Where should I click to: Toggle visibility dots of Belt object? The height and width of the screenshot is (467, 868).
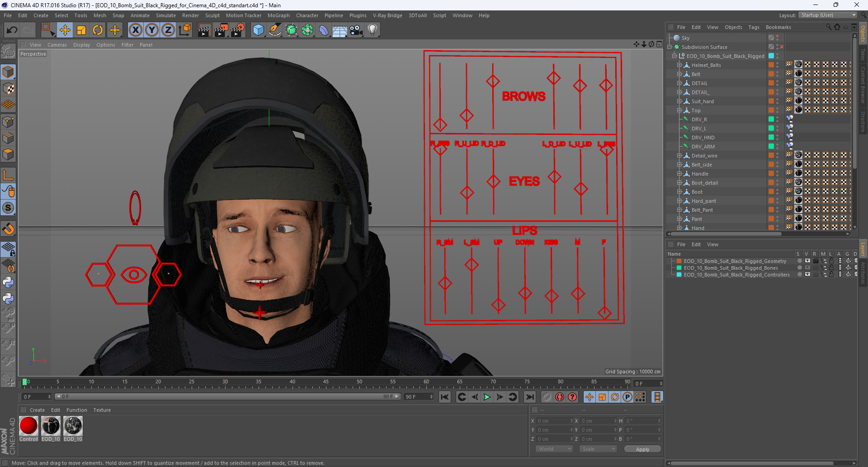(x=778, y=74)
